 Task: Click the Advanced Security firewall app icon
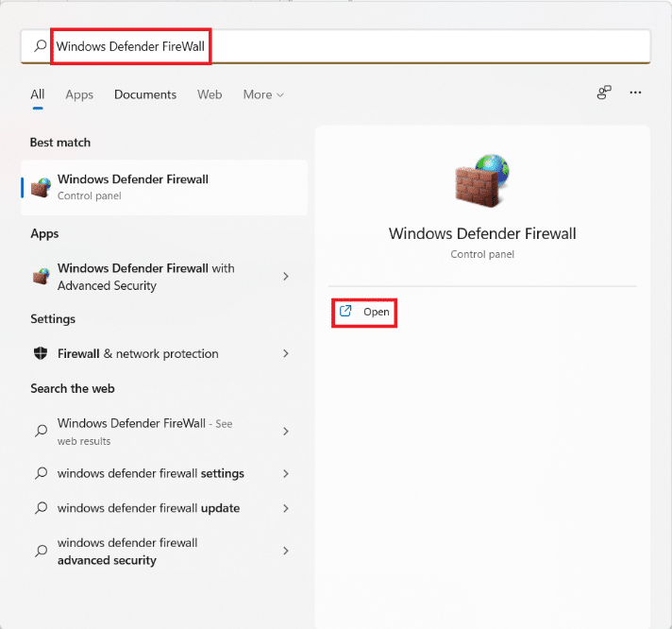click(x=41, y=277)
